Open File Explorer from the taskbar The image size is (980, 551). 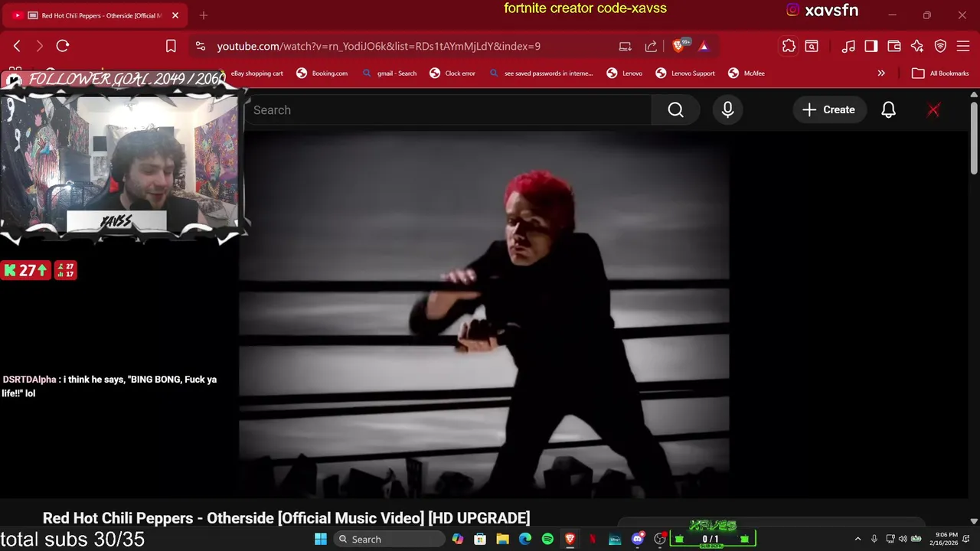click(502, 539)
